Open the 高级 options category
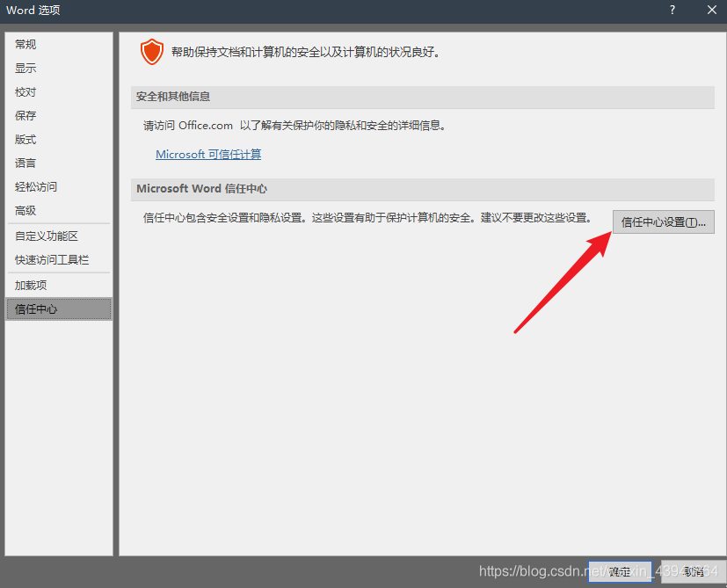Image resolution: width=727 pixels, height=588 pixels. click(58, 211)
